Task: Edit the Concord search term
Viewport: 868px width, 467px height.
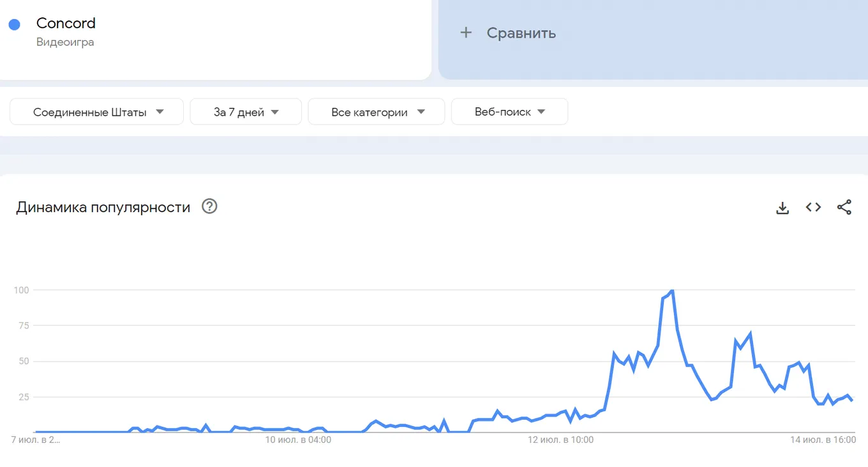Action: (66, 23)
